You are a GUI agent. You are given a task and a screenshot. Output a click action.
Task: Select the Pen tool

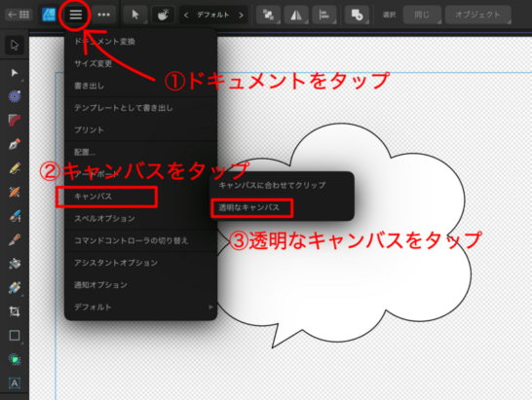(15, 144)
